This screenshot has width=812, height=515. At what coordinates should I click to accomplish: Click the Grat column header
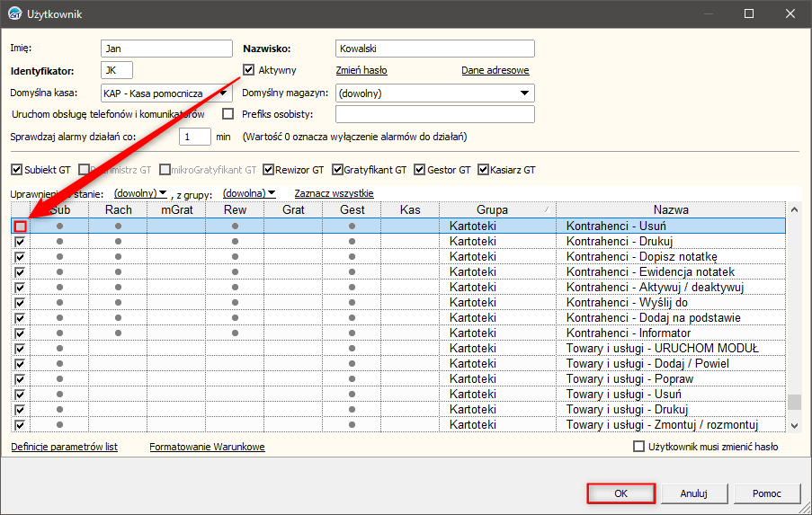pos(293,209)
